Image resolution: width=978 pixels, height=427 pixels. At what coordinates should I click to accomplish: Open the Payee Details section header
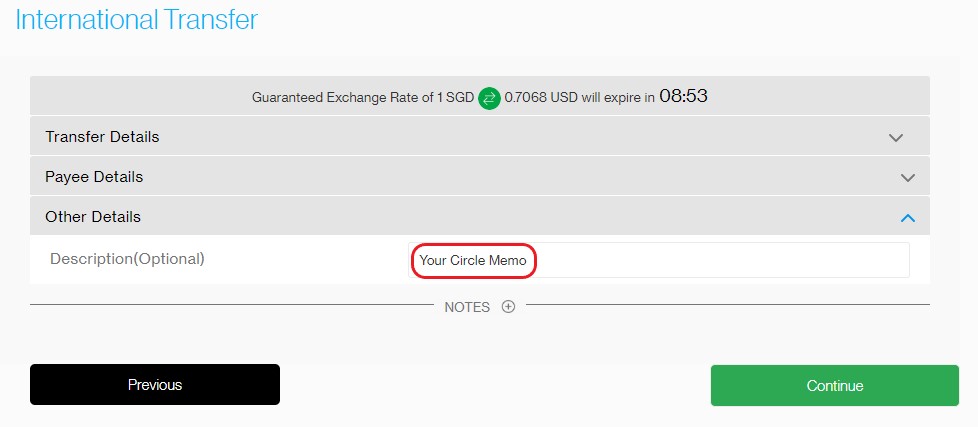(480, 176)
